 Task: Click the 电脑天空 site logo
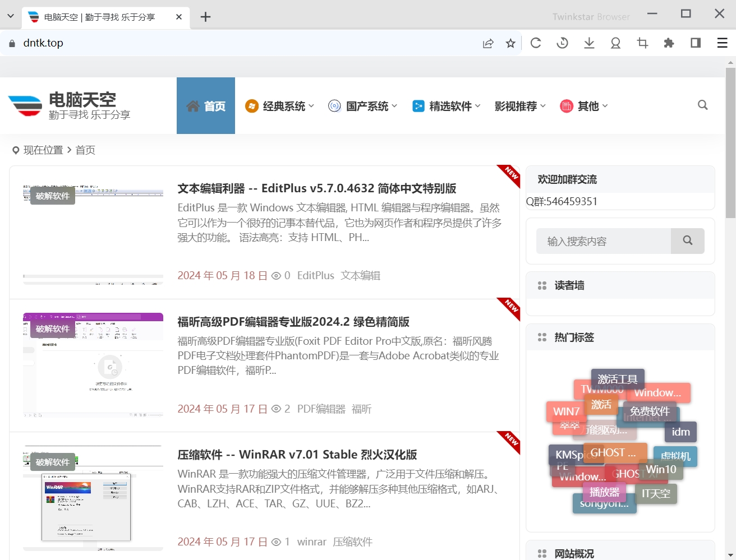[x=70, y=106]
